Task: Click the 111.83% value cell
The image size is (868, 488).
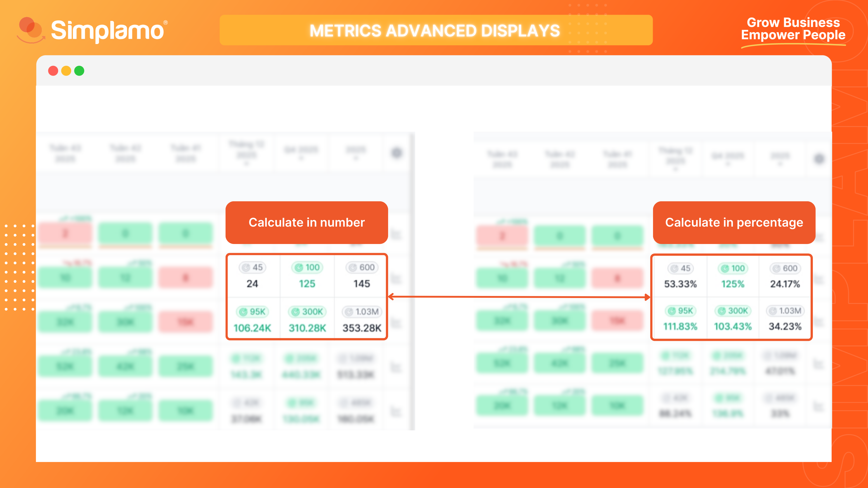Action: [x=680, y=326]
